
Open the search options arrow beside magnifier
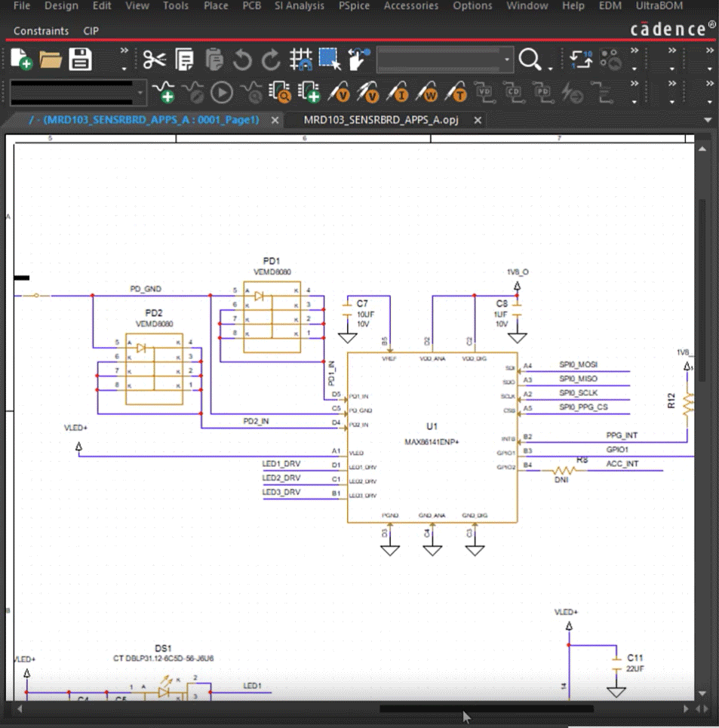(x=551, y=69)
